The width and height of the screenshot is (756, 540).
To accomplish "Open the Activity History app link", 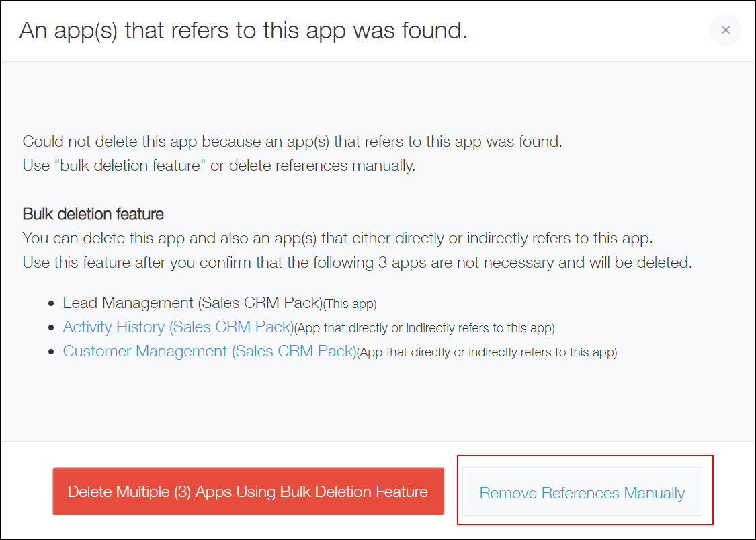I will coord(177,327).
